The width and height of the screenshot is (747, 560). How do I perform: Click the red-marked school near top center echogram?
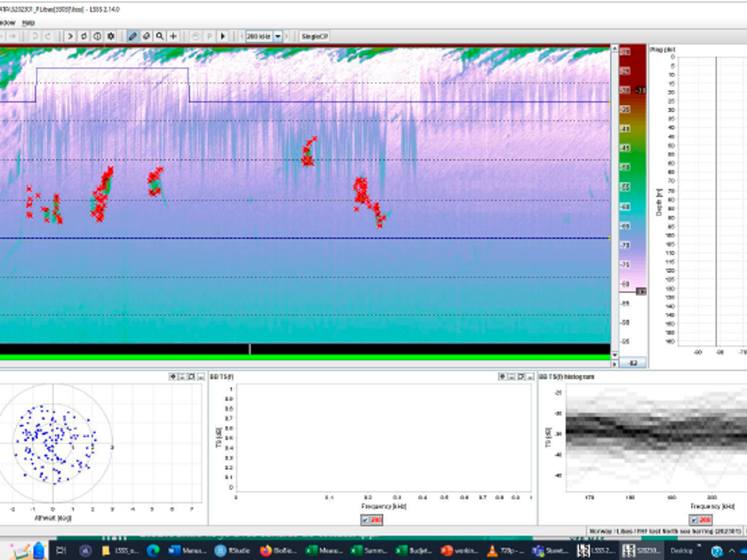pyautogui.click(x=308, y=152)
